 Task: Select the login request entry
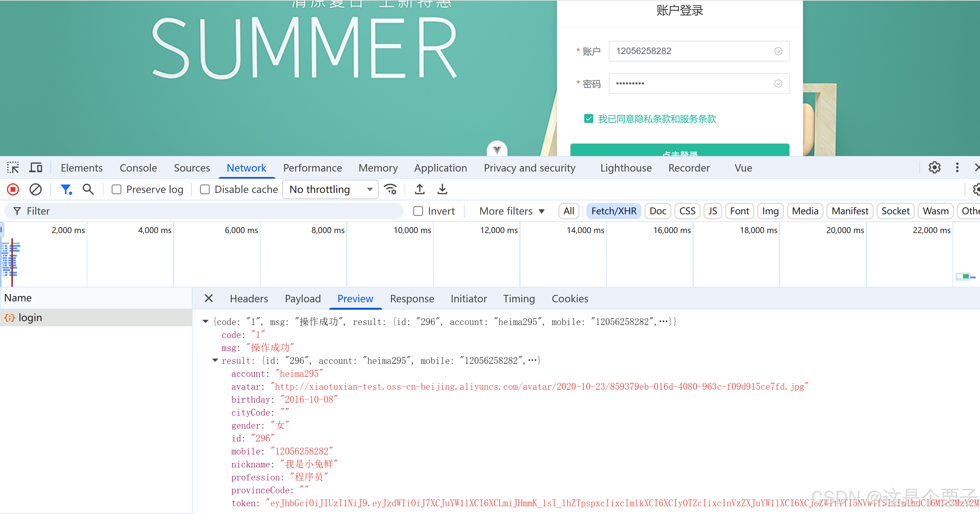(x=30, y=318)
